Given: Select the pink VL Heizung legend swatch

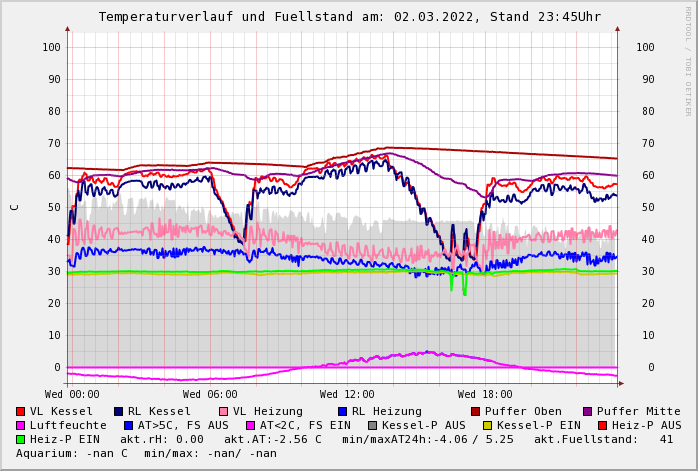Looking at the screenshot, I should pos(224,411).
